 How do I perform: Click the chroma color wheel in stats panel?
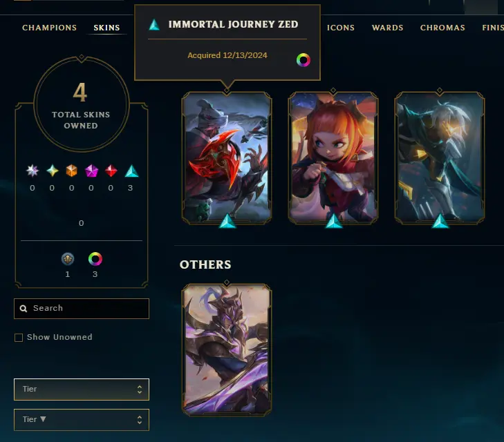tap(95, 259)
